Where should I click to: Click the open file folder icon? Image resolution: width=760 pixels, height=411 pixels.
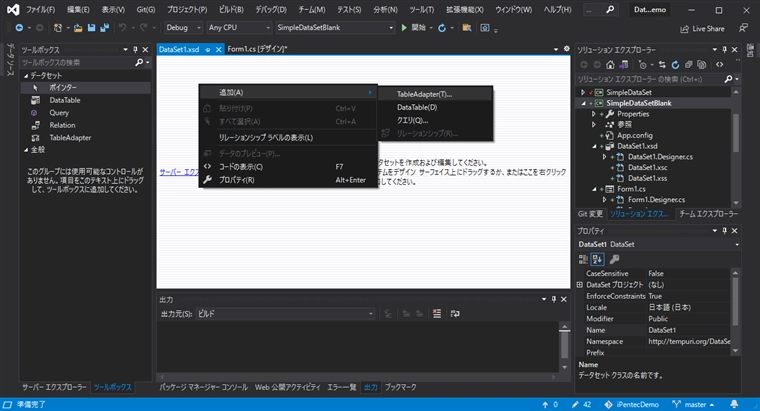78,28
